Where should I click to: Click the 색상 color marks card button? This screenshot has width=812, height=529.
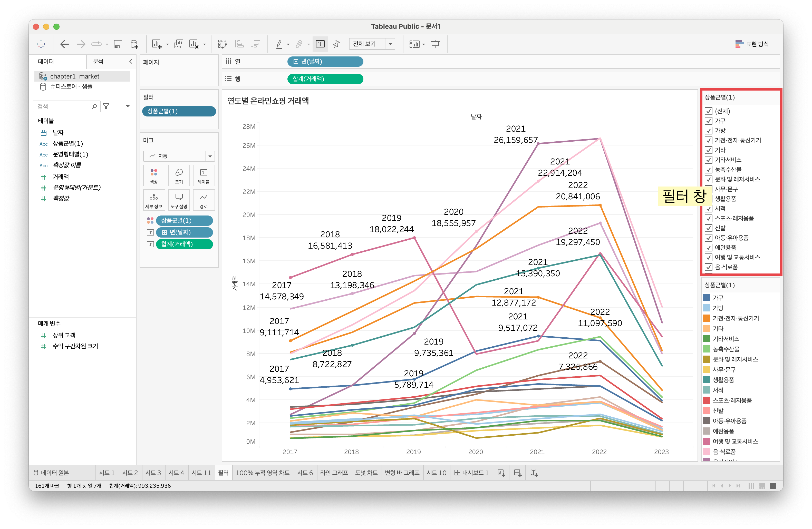tap(154, 175)
